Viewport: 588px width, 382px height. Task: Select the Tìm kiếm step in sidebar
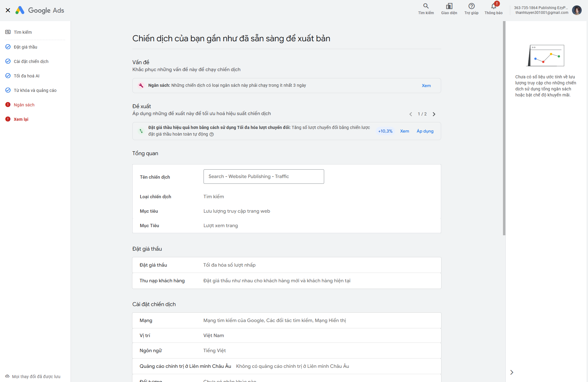[x=23, y=32]
